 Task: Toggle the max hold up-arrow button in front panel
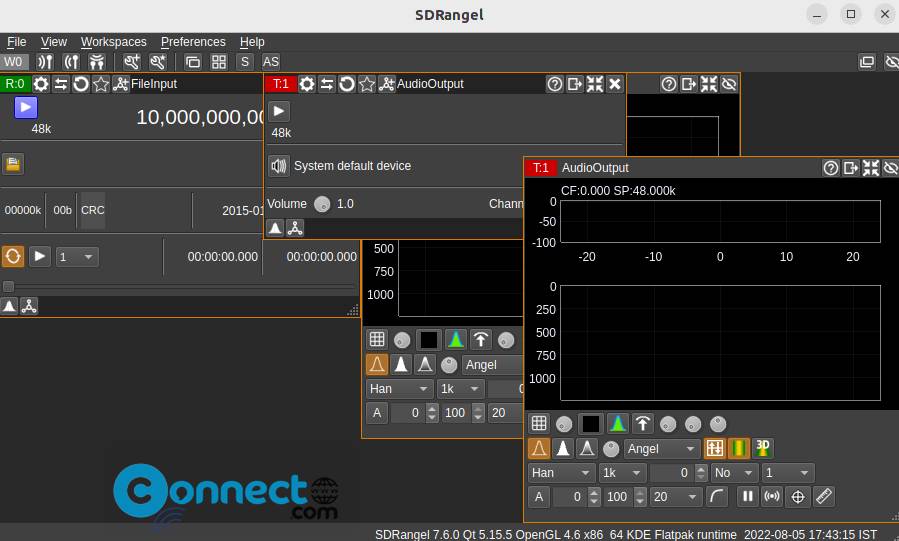(x=643, y=424)
